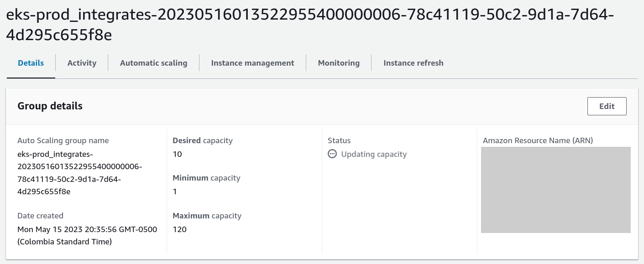This screenshot has height=264, width=644.
Task: Click the page title heading eks-prod_integrates
Action: [x=309, y=25]
